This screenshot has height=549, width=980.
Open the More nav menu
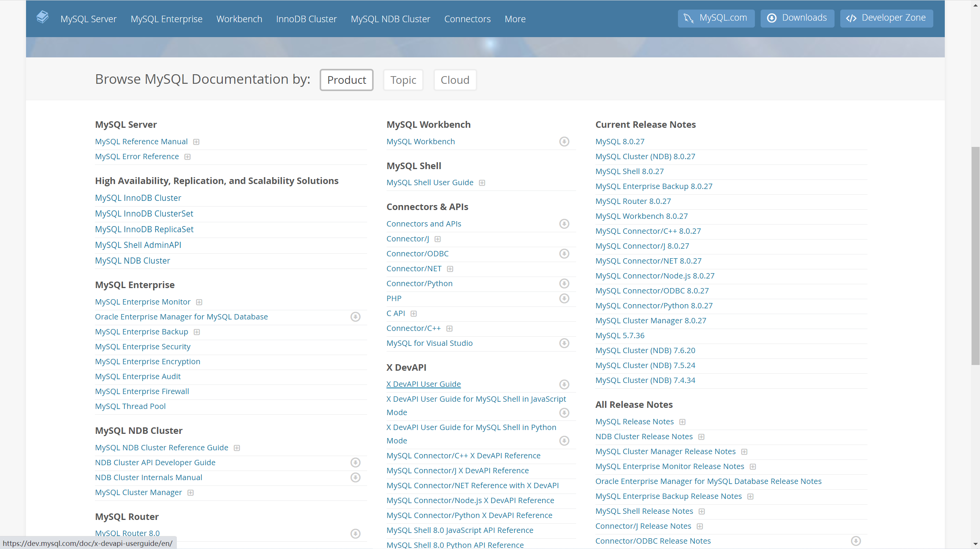(x=515, y=19)
